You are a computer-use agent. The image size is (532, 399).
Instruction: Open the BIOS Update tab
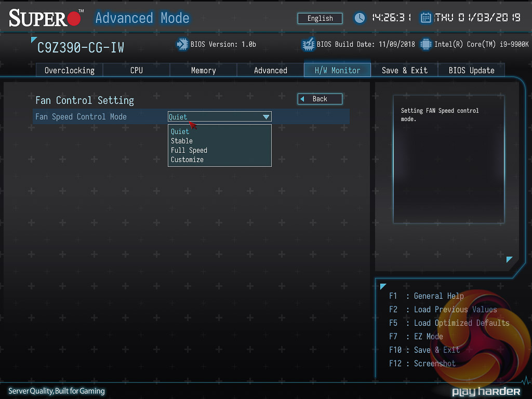click(471, 70)
